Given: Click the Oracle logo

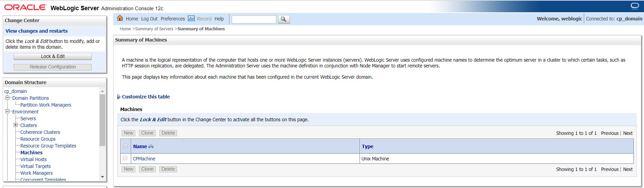Looking at the screenshot, I should pyautogui.click(x=25, y=7).
